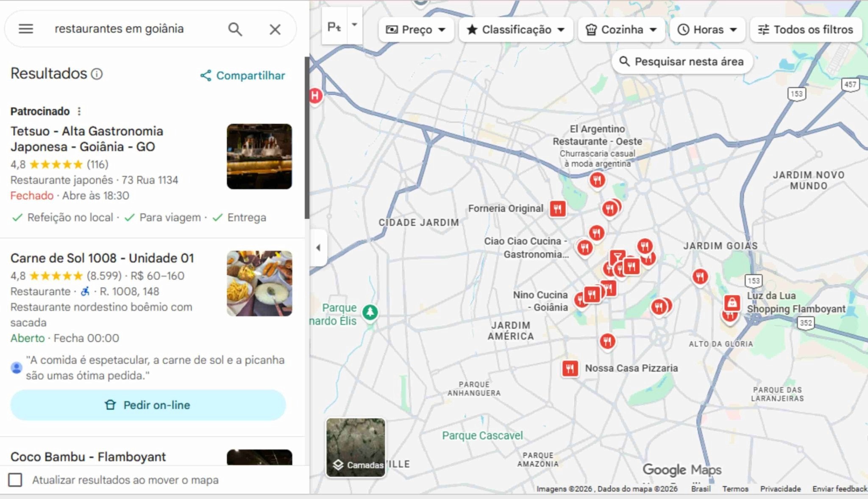Click Nossa Casa Pizzaria map pin
The height and width of the screenshot is (499, 868).
pos(570,368)
